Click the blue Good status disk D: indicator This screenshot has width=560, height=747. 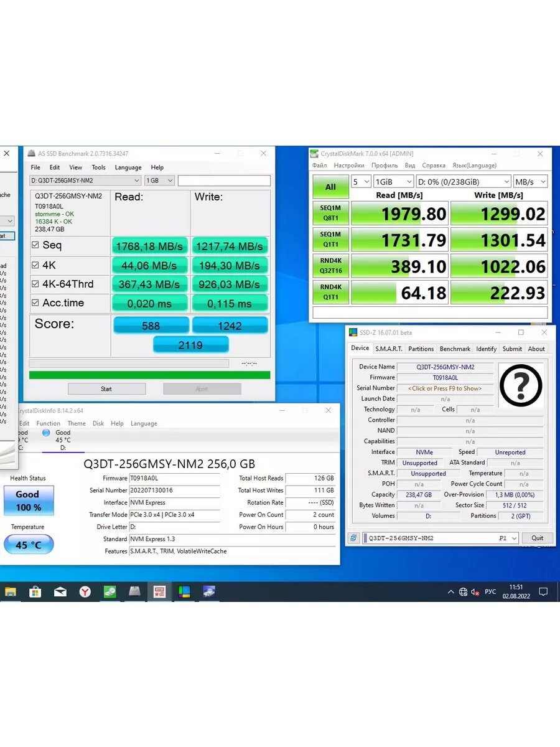tap(46, 433)
